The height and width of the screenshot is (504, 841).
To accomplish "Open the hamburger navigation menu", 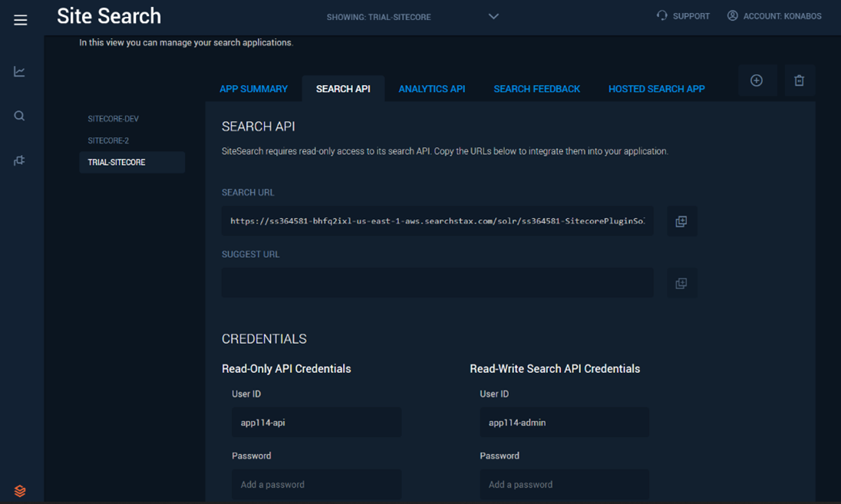I will pos(20,19).
